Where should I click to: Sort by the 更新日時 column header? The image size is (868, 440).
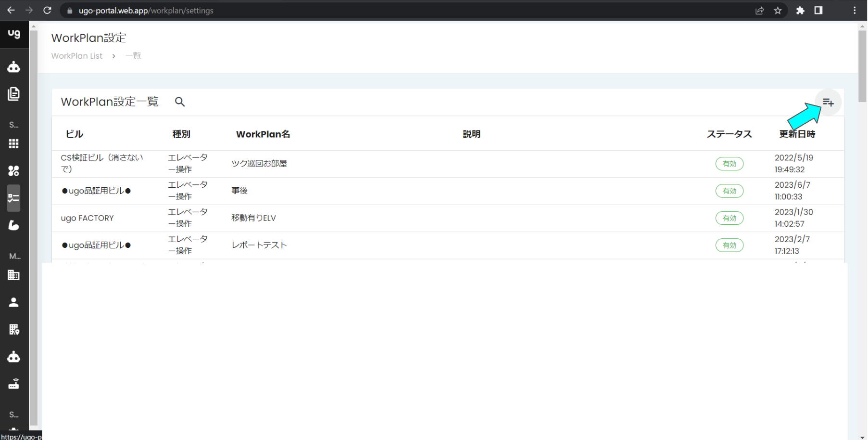point(797,134)
